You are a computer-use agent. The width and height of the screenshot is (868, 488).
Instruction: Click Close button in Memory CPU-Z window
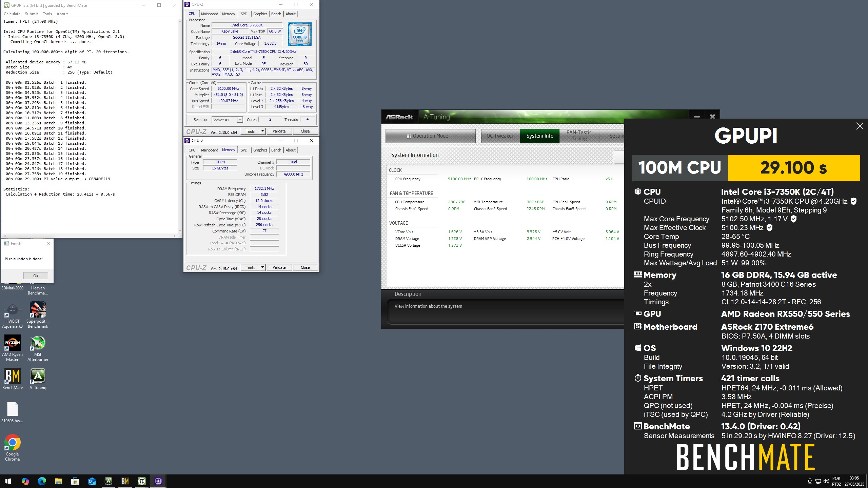pos(305,267)
